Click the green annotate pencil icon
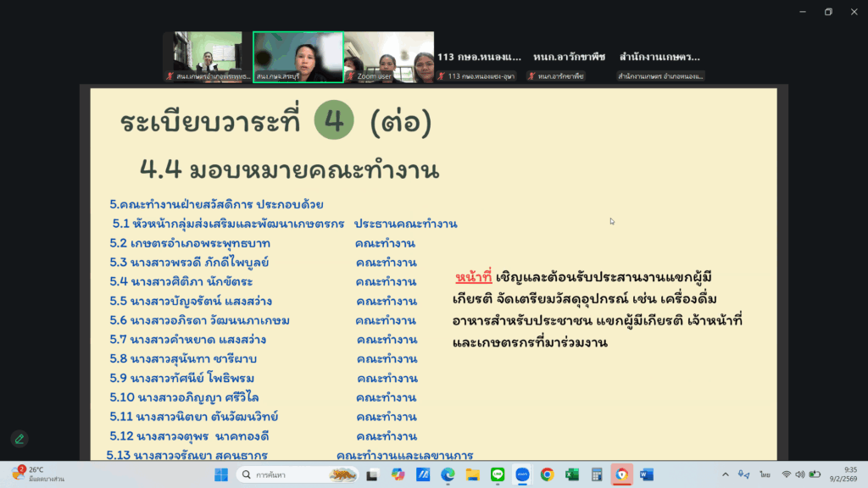Screen dimensions: 868x488 pos(18,439)
